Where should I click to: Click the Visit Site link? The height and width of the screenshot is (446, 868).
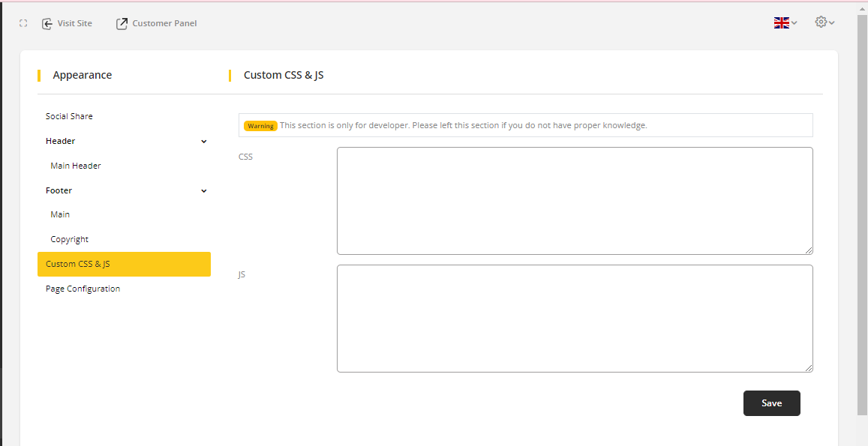74,23
